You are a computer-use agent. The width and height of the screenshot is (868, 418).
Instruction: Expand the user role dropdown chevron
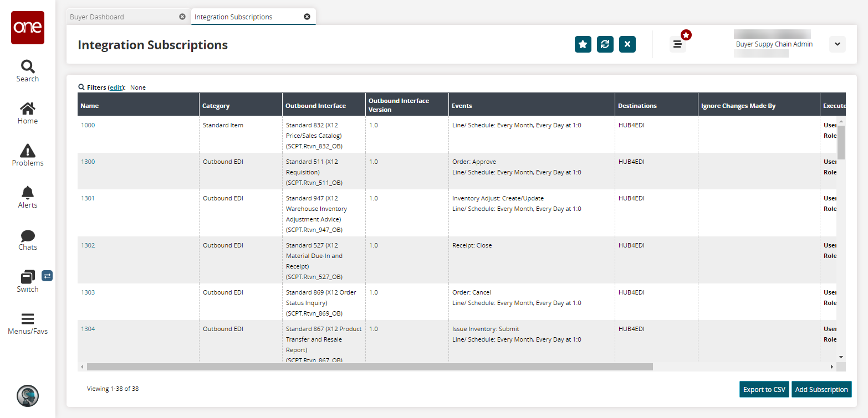837,44
